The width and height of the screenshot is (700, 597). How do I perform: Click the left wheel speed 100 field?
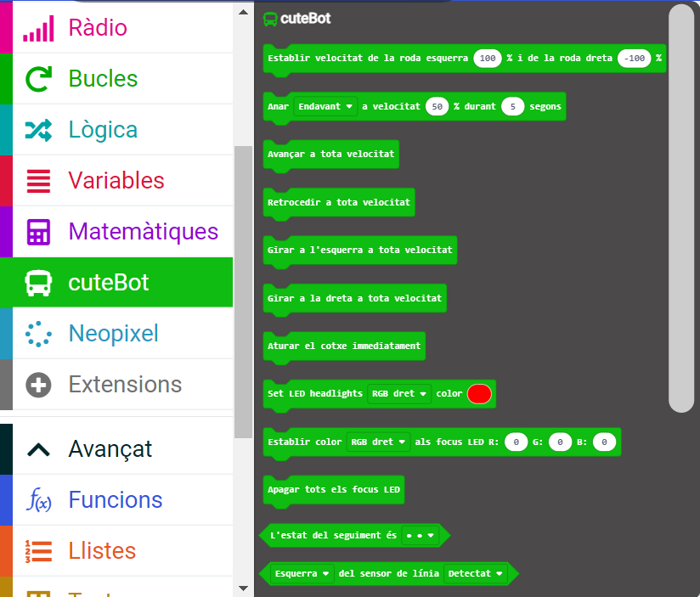pyautogui.click(x=488, y=59)
